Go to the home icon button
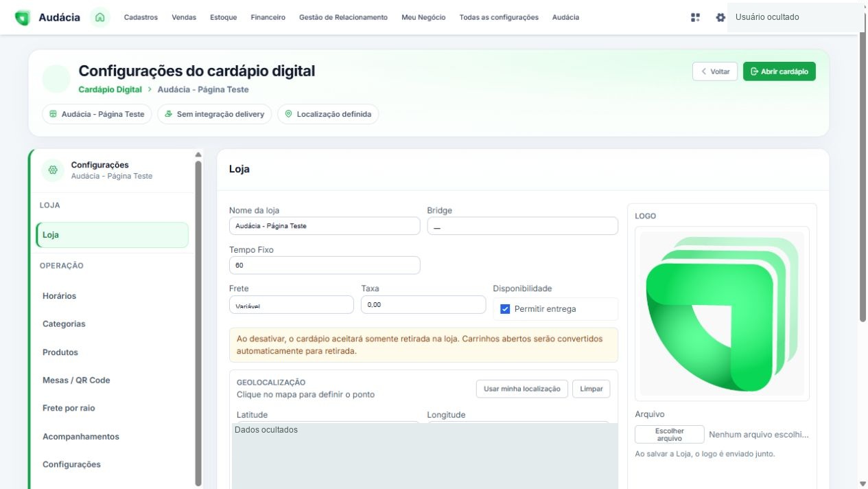Viewport: 868px width, 489px height. tap(100, 17)
